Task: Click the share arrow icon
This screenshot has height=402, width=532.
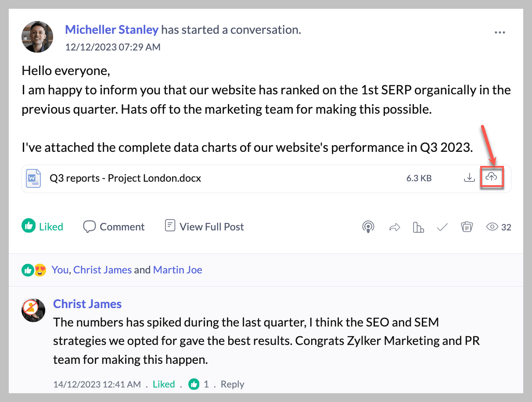Action: [x=395, y=227]
